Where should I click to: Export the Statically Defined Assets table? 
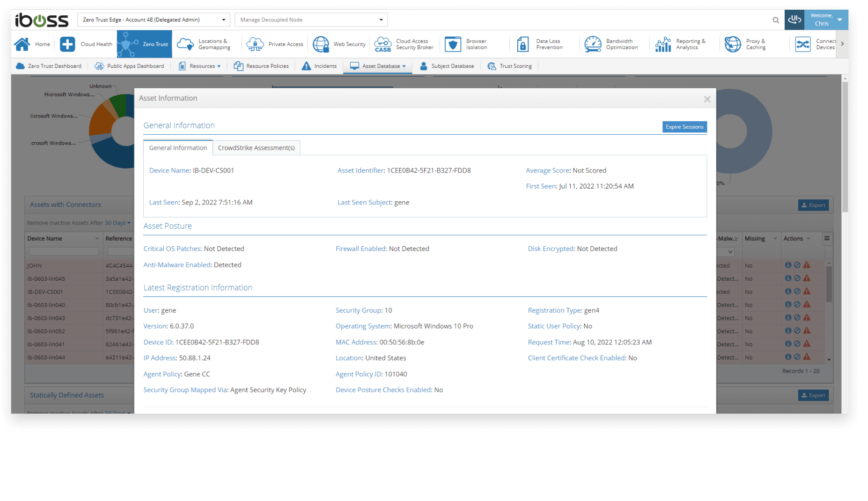coord(813,395)
